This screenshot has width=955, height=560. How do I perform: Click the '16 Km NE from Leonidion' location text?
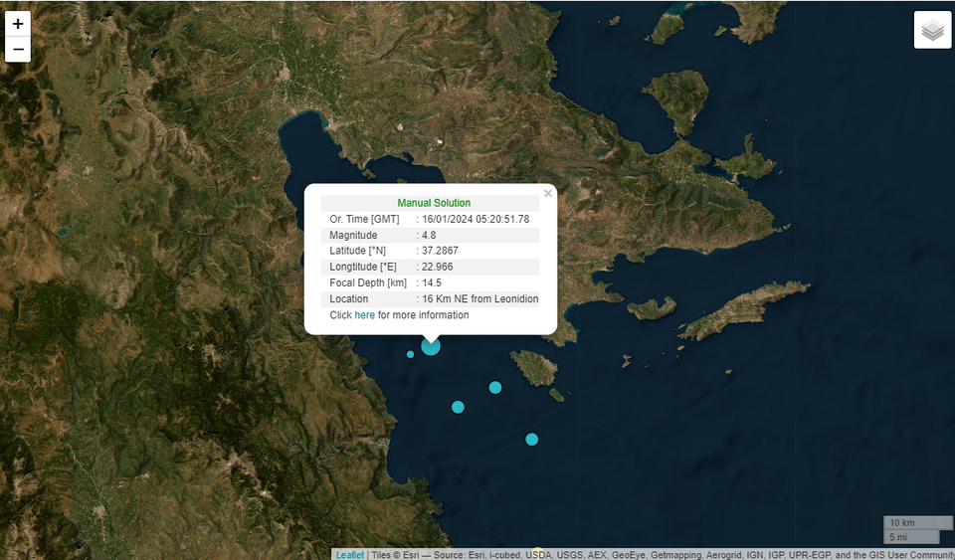(x=479, y=298)
